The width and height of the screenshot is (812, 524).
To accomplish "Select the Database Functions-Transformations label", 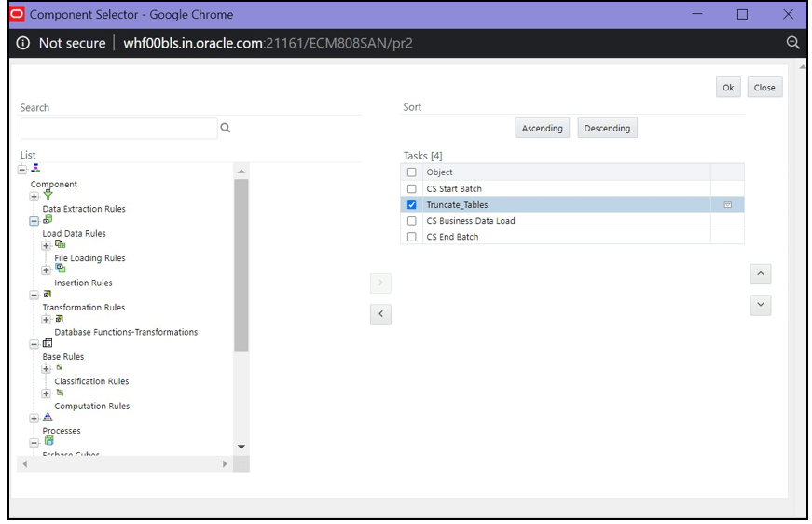I will 126,332.
